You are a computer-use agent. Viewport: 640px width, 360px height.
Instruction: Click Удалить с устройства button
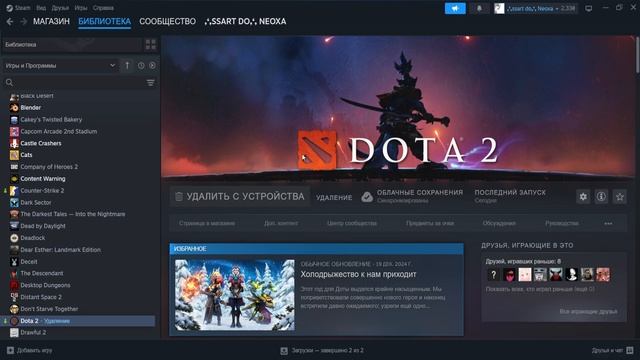[240, 197]
